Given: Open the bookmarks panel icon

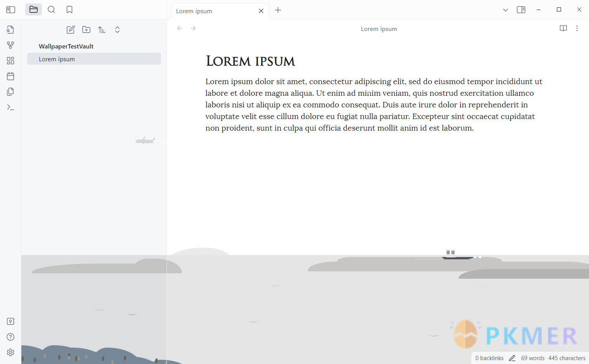Looking at the screenshot, I should tap(69, 10).
